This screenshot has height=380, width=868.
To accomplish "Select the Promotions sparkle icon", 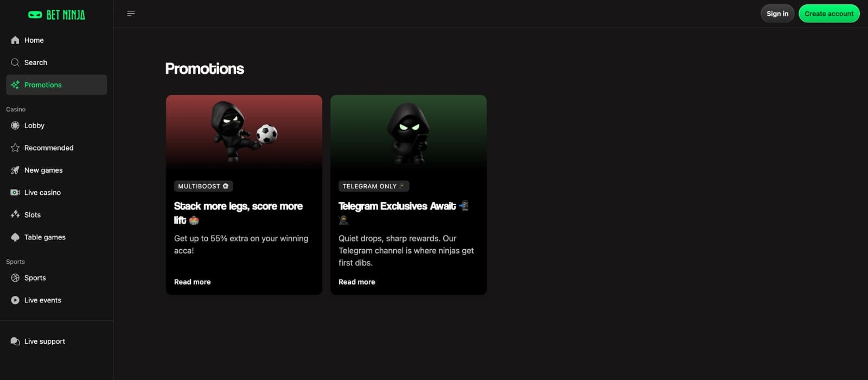I will point(15,85).
